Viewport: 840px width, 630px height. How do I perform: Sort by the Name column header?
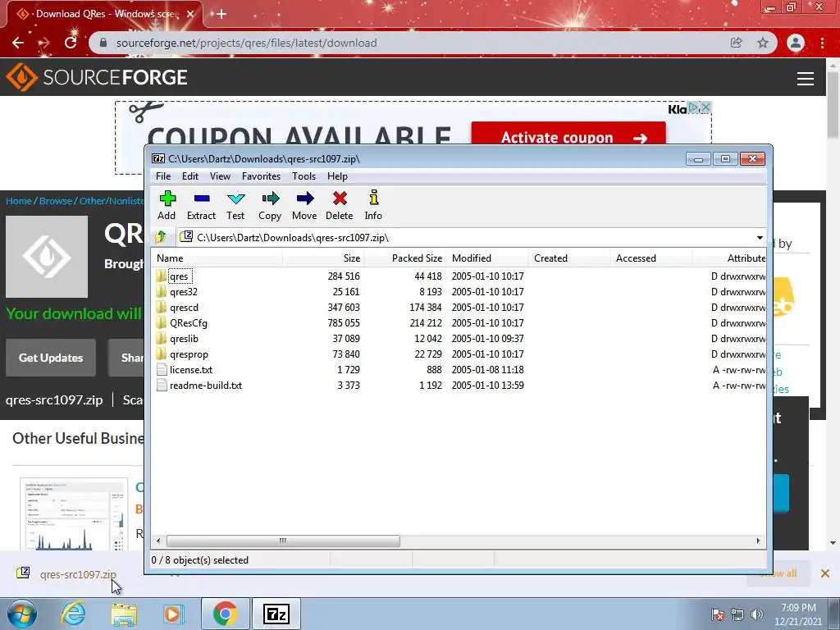click(x=217, y=258)
